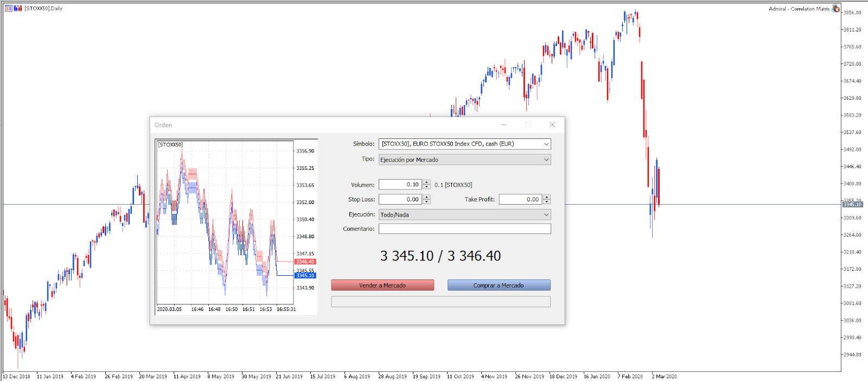Increase Volumen with up stepper arrow
868x381 pixels.
[426, 182]
